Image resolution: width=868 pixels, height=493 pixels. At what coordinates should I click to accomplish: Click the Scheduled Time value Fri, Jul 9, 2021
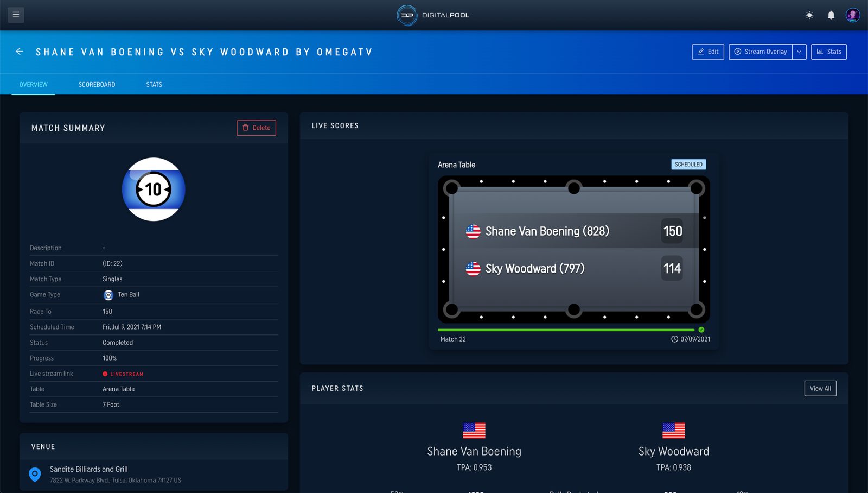click(x=132, y=327)
